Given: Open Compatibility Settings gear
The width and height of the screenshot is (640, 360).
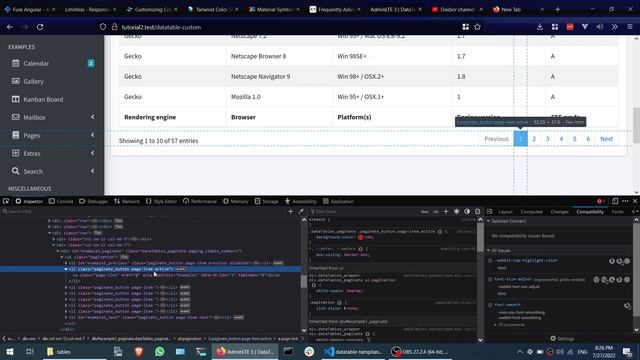Looking at the screenshot, I should click(562, 338).
